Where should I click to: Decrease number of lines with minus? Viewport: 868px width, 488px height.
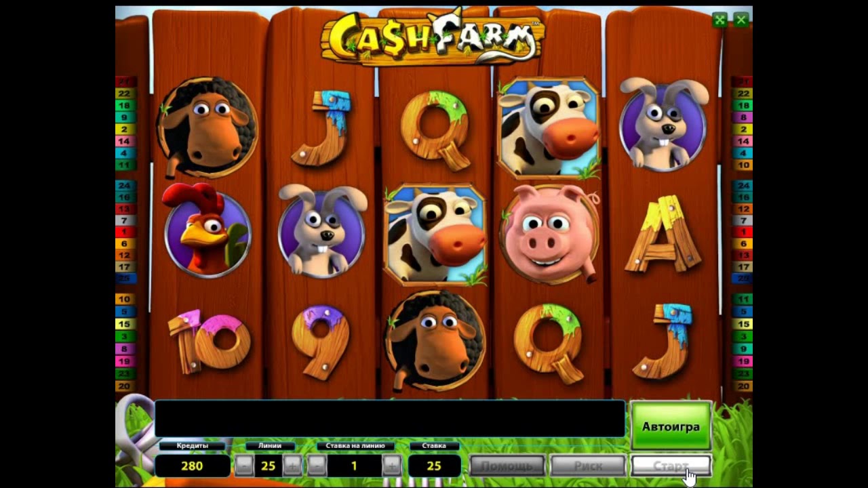pos(244,466)
